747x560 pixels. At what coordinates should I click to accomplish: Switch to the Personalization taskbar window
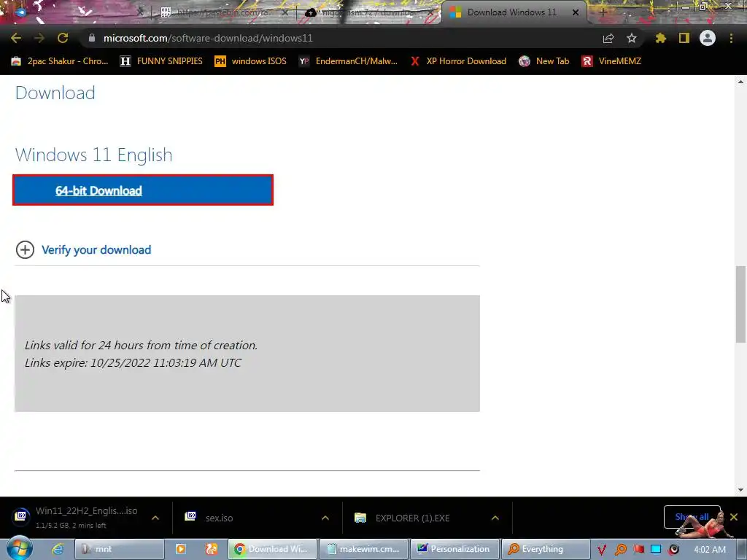pos(455,549)
